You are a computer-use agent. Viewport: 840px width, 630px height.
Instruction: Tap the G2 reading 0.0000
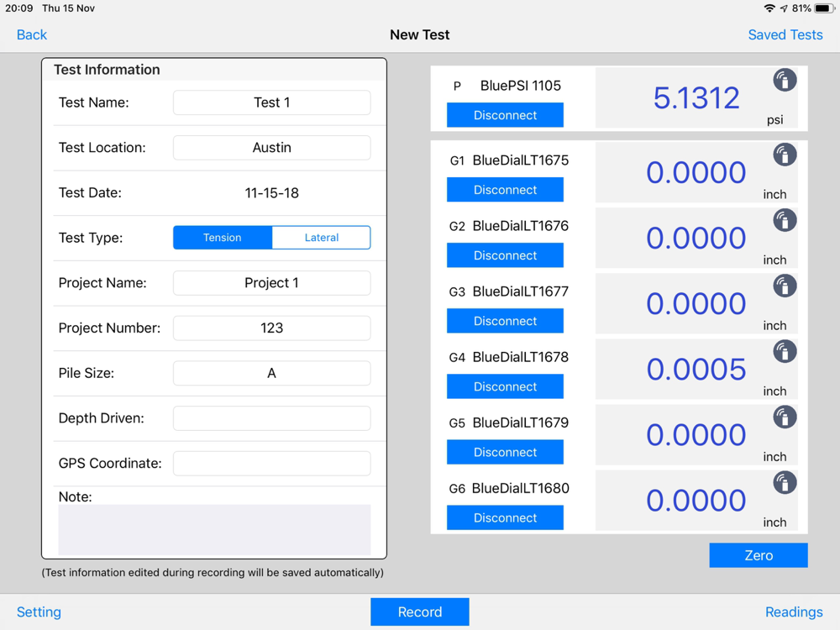point(696,239)
